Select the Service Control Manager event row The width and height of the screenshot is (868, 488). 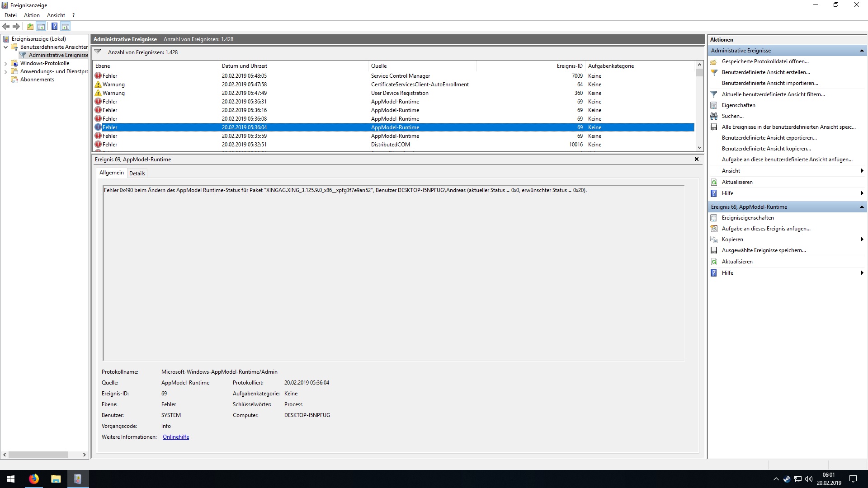tap(393, 76)
